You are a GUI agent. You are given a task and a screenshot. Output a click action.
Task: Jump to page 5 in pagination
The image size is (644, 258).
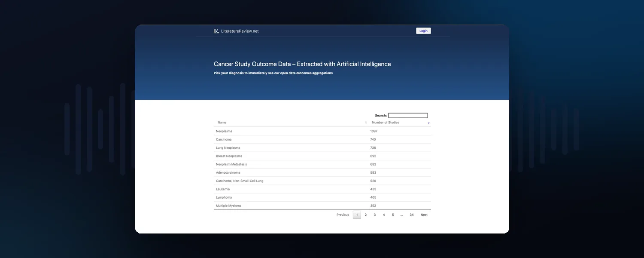point(393,215)
